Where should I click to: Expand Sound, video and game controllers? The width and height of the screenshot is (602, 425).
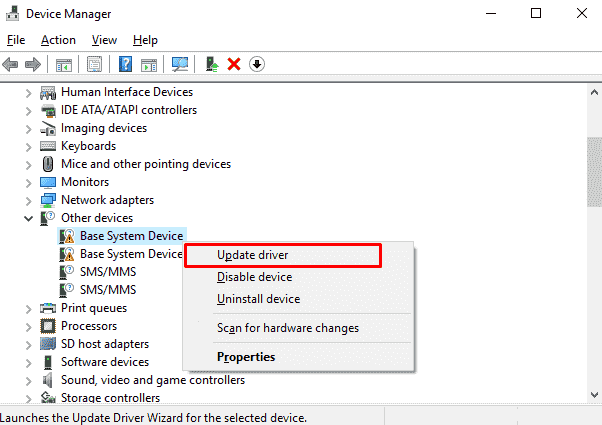[28, 381]
